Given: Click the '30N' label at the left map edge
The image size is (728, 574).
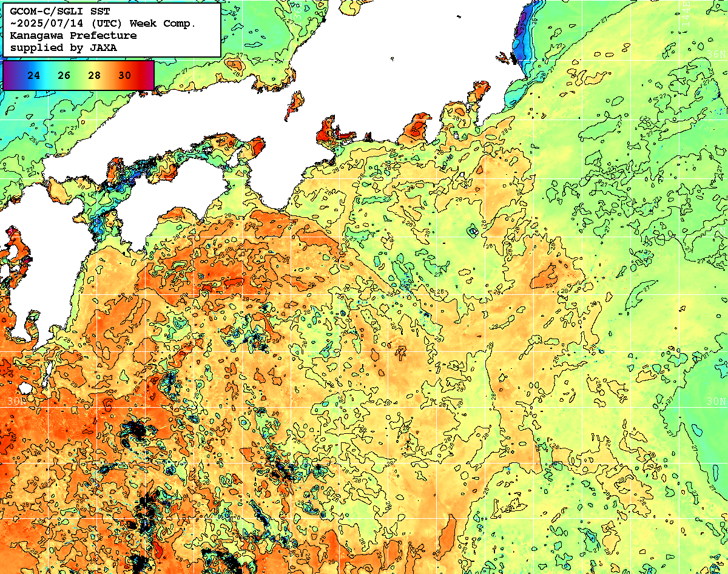Looking at the screenshot, I should pyautogui.click(x=16, y=401).
